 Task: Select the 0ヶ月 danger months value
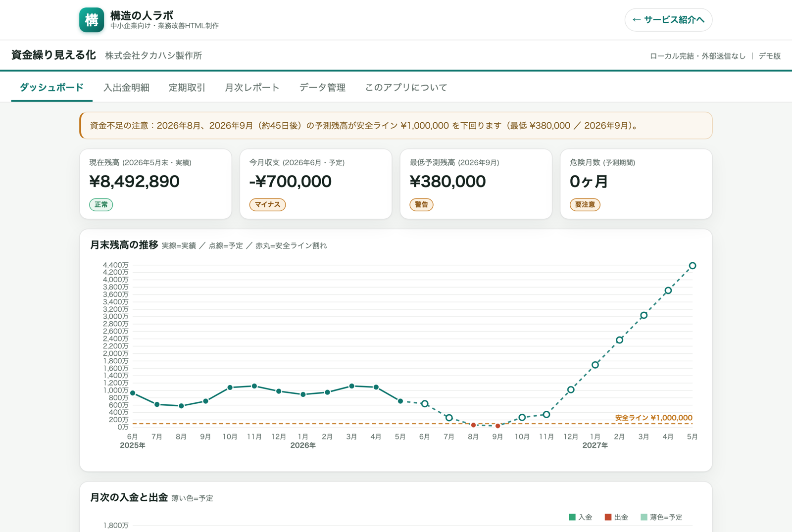589,181
